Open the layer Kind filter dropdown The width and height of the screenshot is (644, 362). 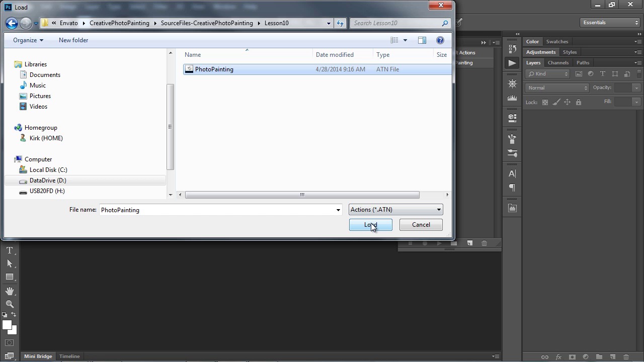[x=547, y=74]
